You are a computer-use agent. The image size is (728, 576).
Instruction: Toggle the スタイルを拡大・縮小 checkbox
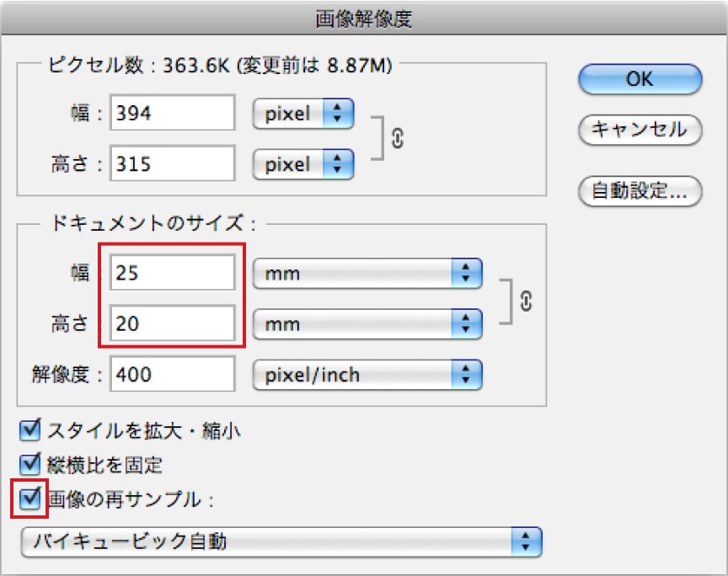coord(30,431)
